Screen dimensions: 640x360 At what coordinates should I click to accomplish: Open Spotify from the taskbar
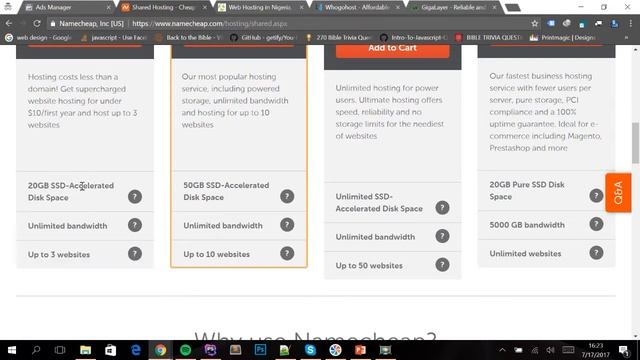(x=185, y=350)
